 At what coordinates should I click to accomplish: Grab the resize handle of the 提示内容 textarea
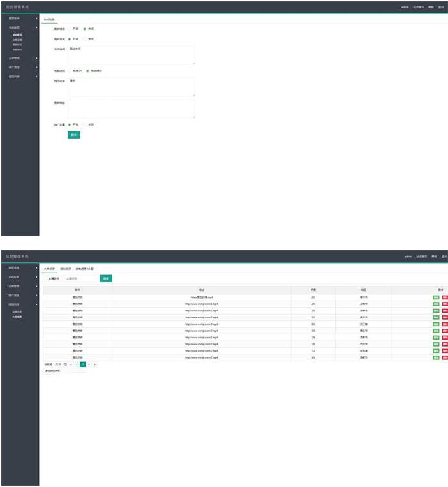[194, 95]
